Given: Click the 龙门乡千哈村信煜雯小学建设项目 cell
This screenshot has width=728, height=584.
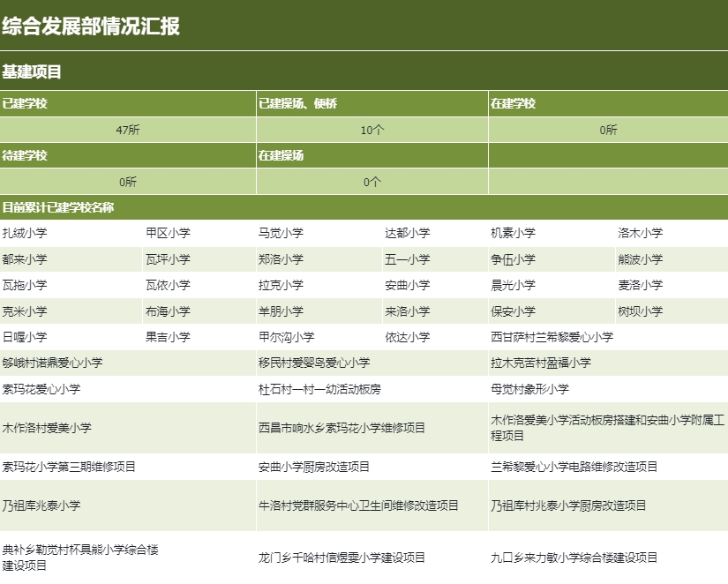Looking at the screenshot, I should pyautogui.click(x=372, y=557).
